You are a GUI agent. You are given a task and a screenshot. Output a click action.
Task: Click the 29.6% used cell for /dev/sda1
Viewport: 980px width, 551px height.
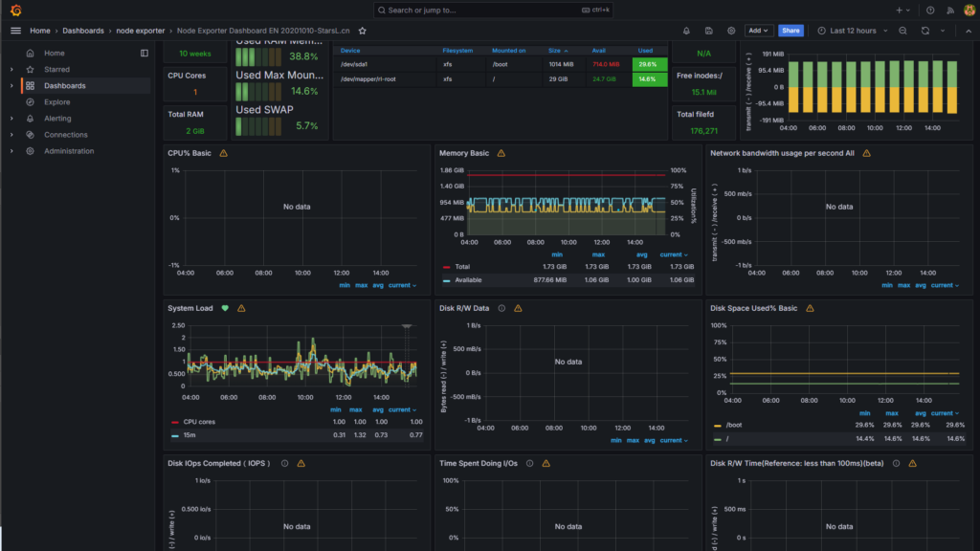click(650, 64)
